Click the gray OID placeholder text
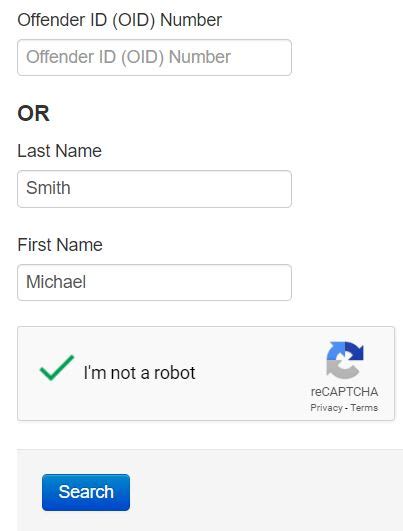This screenshot has width=403, height=531. coord(128,57)
